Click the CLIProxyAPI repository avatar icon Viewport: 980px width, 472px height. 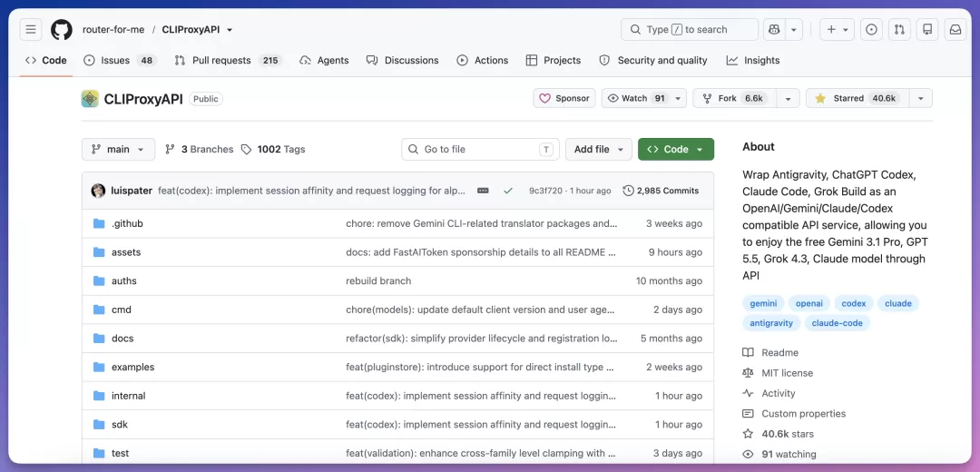tap(90, 99)
